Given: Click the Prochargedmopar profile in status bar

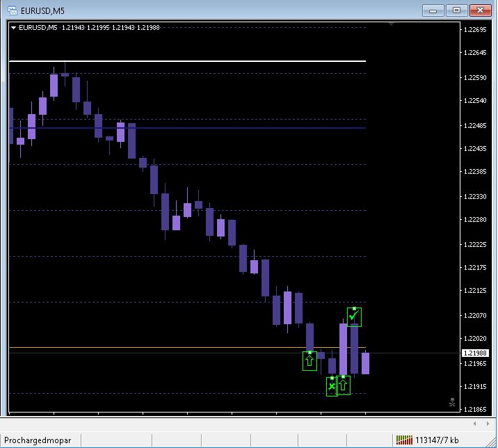Looking at the screenshot, I should pyautogui.click(x=38, y=440).
